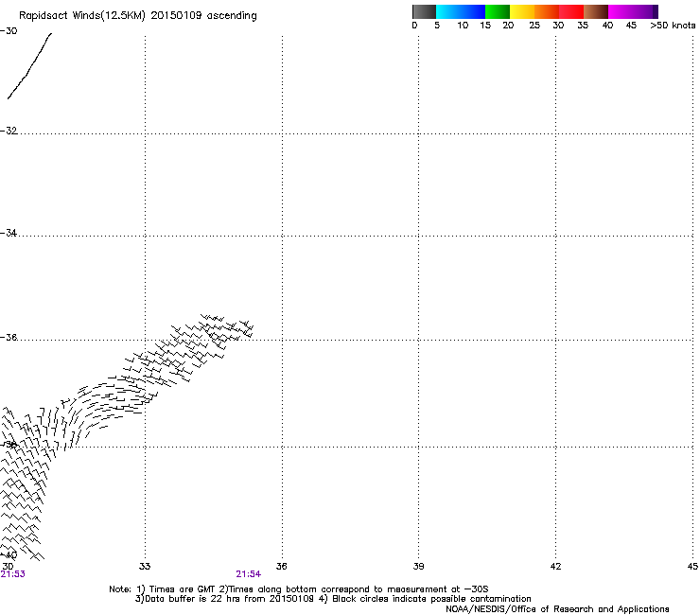Click the purple '21:53' time label
This screenshot has height=615, width=700.
coord(12,574)
